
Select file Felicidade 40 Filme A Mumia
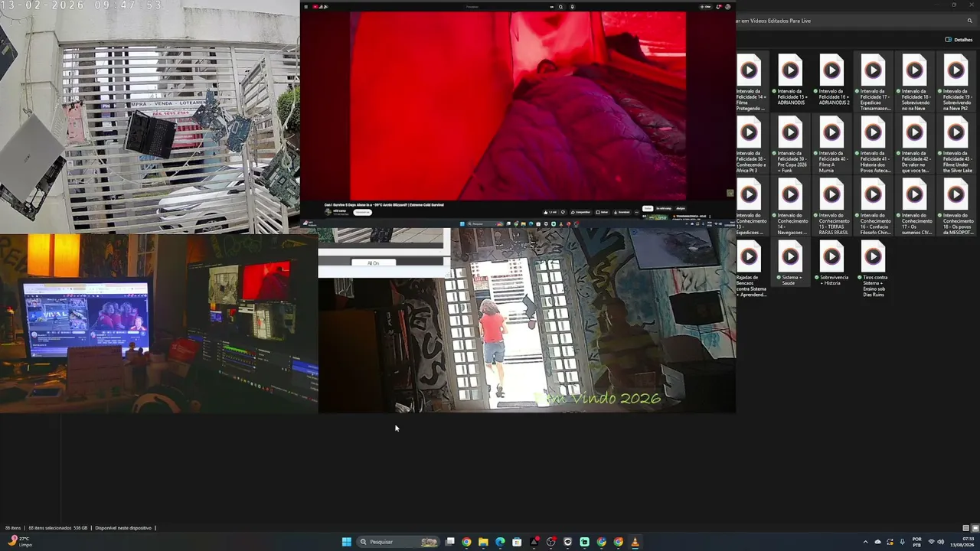832,145
